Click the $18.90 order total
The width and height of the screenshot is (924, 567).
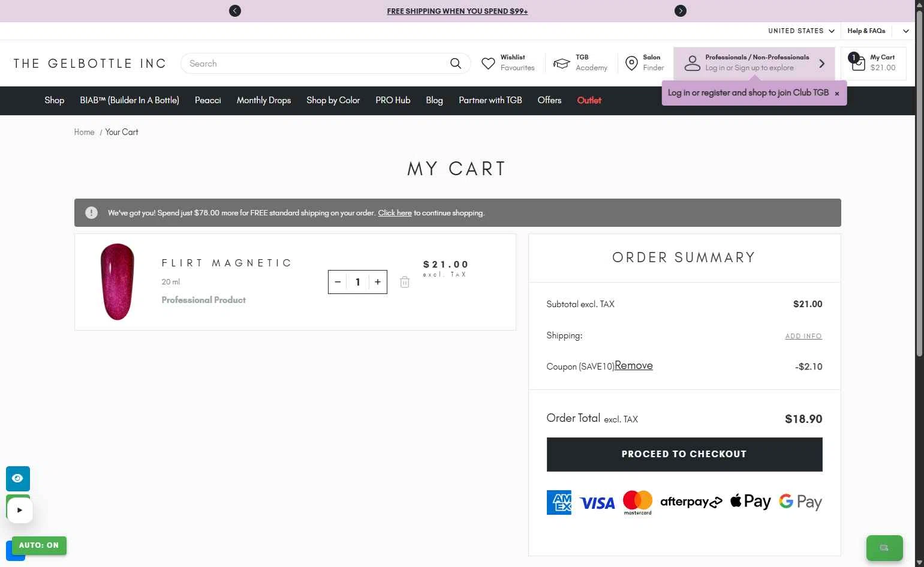pyautogui.click(x=803, y=419)
